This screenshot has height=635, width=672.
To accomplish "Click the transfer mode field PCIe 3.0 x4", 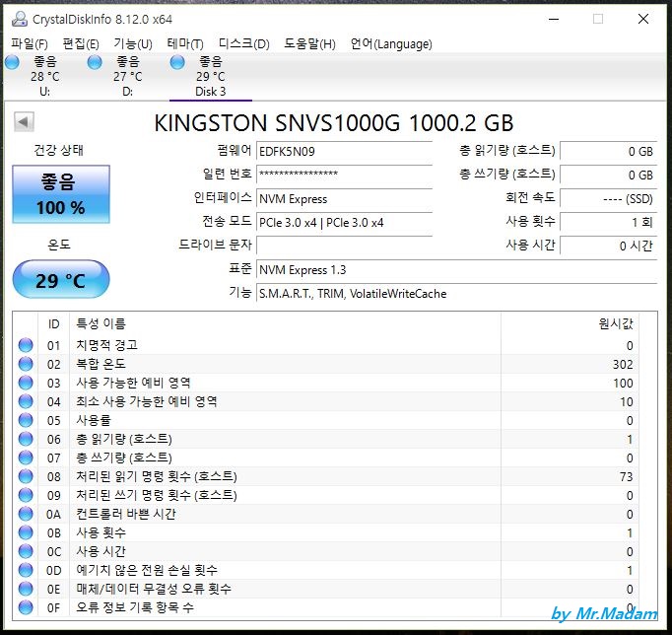I will tap(344, 223).
